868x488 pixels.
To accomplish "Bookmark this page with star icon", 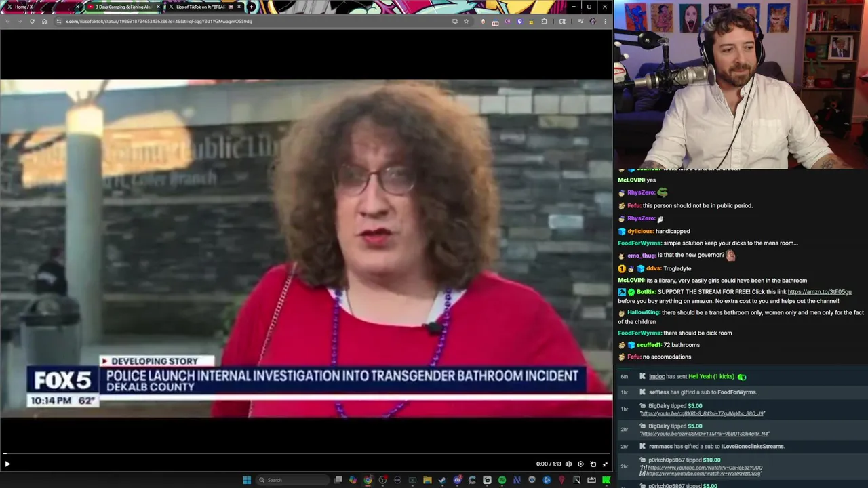I will [x=466, y=21].
